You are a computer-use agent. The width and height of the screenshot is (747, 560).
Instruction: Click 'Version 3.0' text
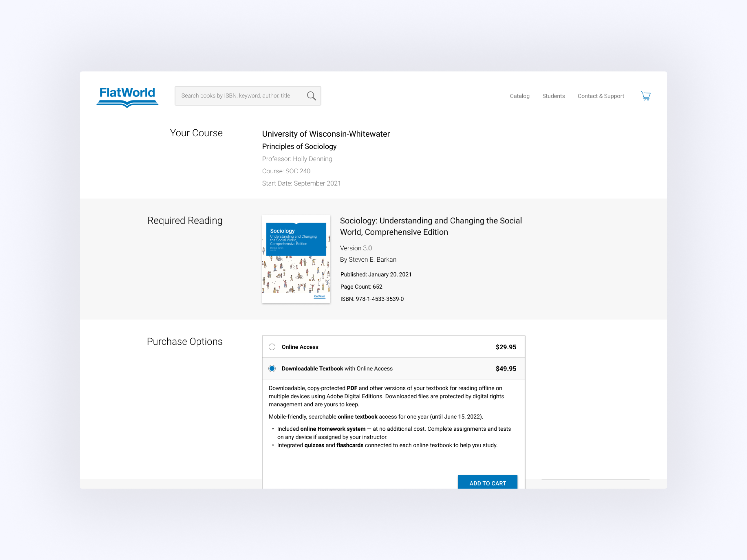coord(356,248)
